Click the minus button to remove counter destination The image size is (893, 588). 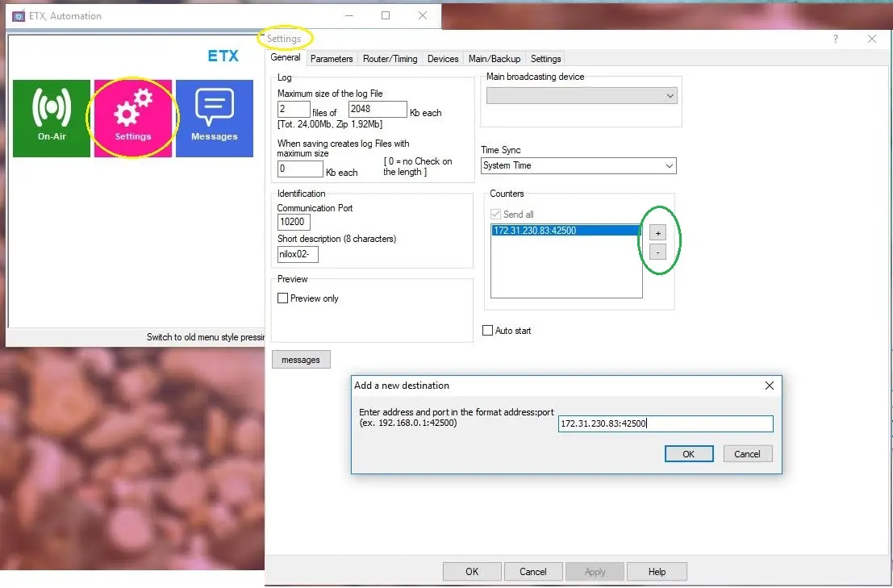[657, 252]
